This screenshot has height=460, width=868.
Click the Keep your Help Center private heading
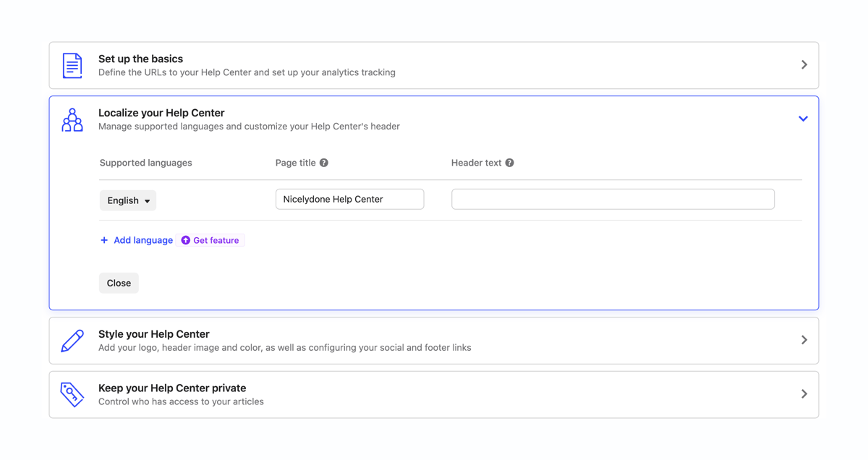click(172, 388)
